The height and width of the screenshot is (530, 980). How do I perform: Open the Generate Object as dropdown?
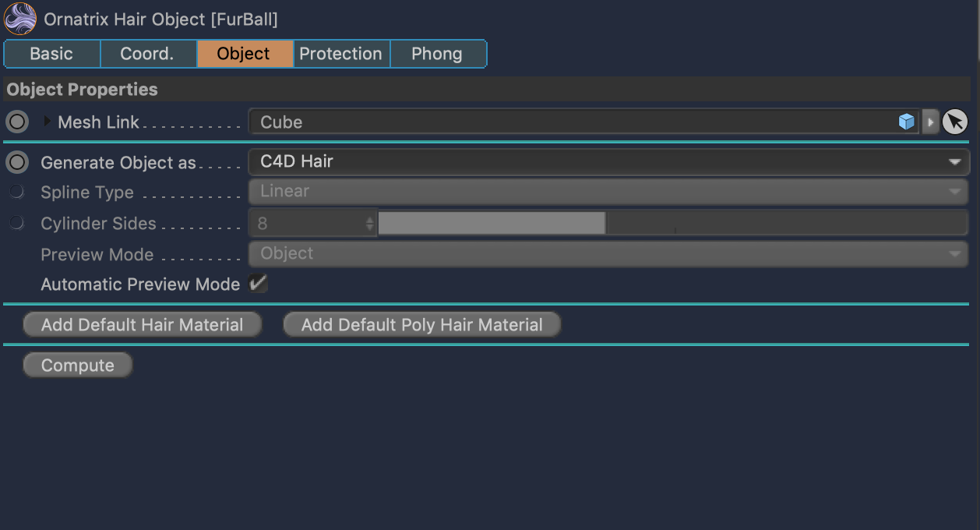pyautogui.click(x=608, y=162)
